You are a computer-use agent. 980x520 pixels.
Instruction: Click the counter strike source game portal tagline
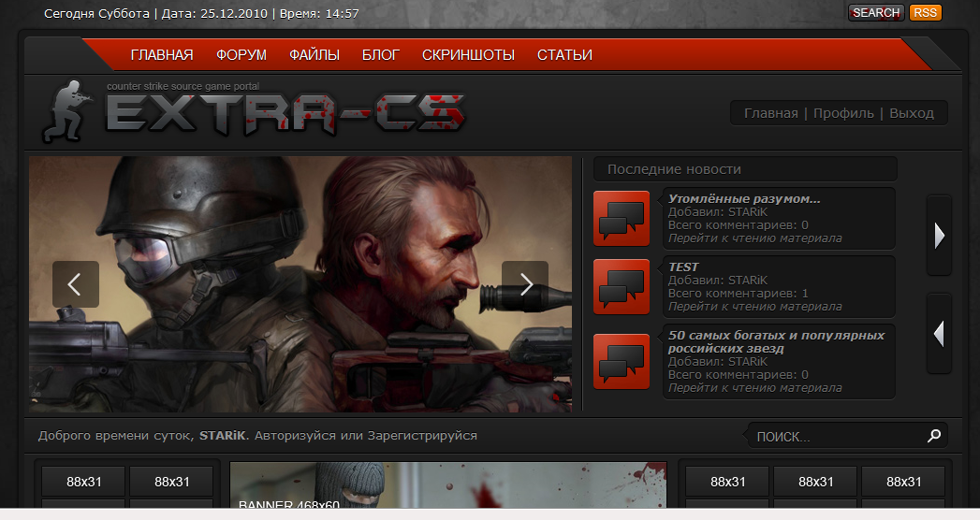[183, 86]
